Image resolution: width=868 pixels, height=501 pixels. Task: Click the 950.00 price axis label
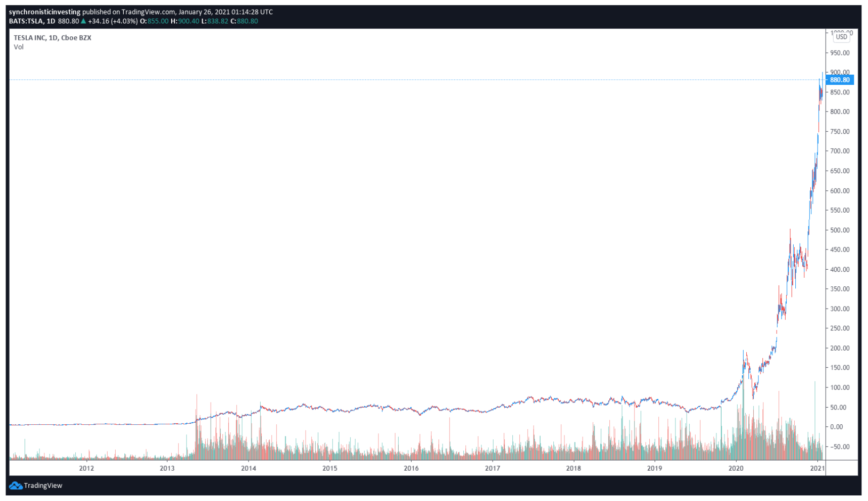[840, 53]
